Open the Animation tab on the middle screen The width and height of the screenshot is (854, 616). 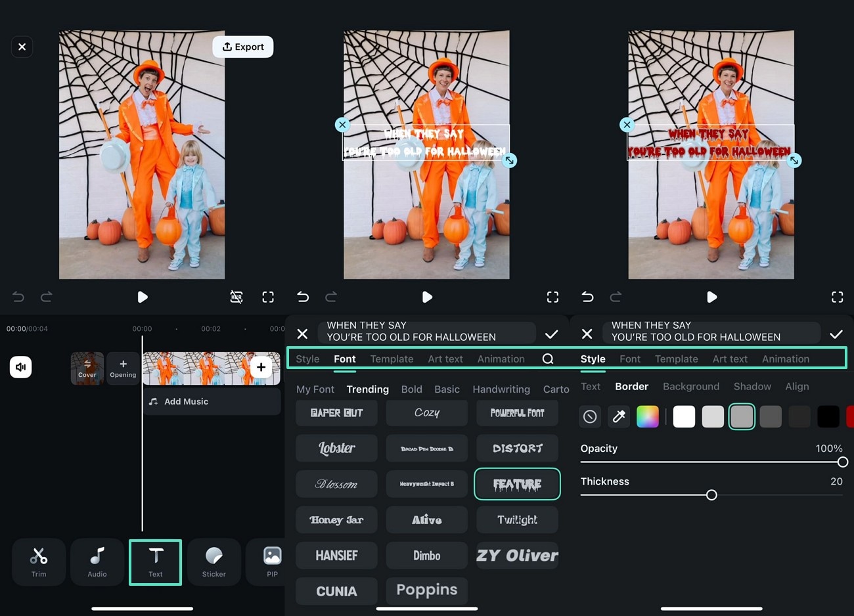coord(501,359)
